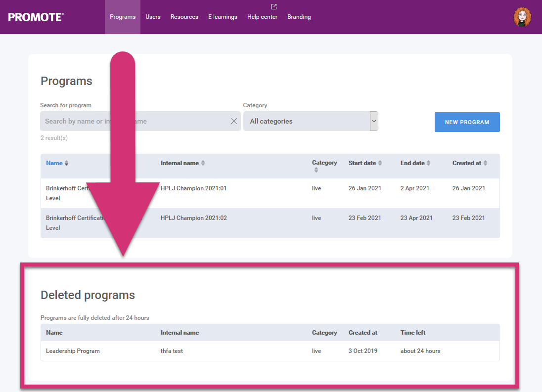Image resolution: width=542 pixels, height=392 pixels.
Task: Expand the category filter options
Action: tap(311, 121)
